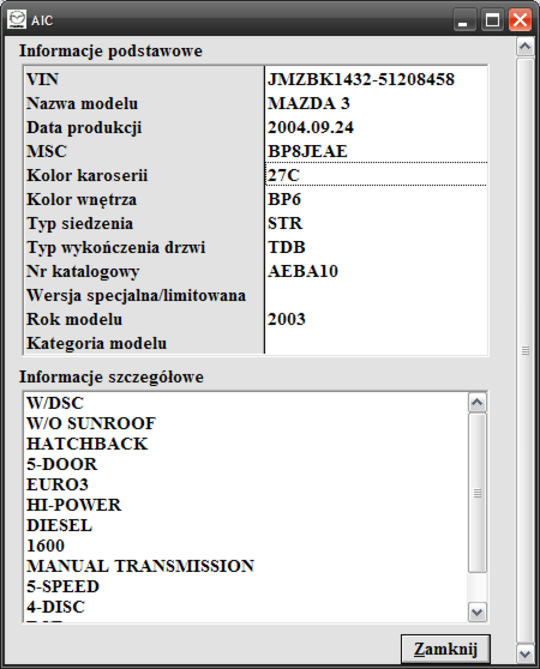
Task: Select the interior color BP6 cell
Action: point(376,199)
